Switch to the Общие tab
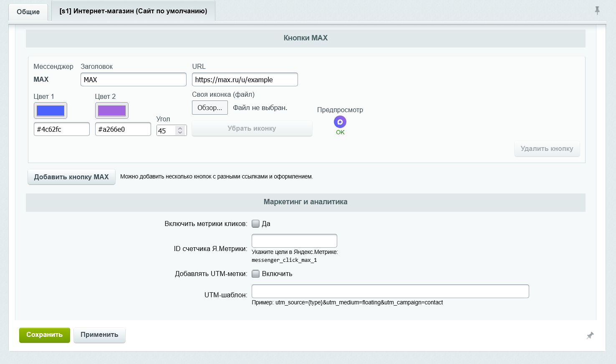 click(x=28, y=12)
